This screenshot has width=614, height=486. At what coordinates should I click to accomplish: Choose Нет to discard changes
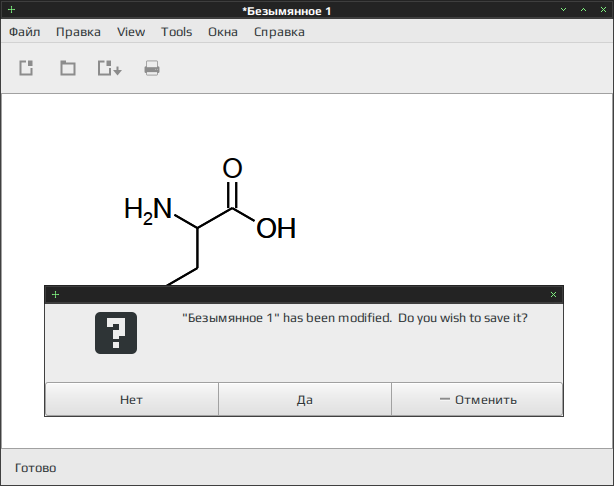coord(132,399)
